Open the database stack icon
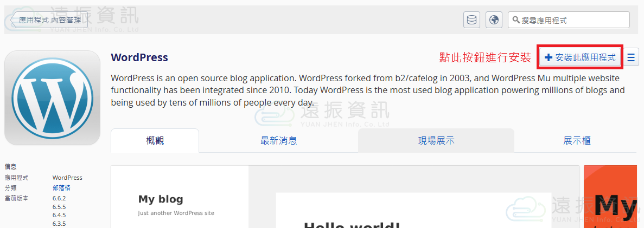Screen dimensions: 644x228 coord(471,20)
